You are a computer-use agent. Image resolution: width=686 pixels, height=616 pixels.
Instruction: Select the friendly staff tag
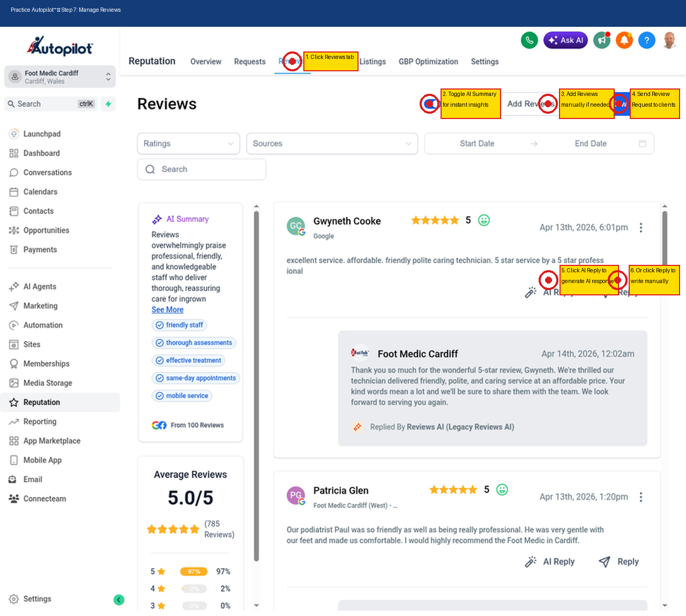pos(180,325)
